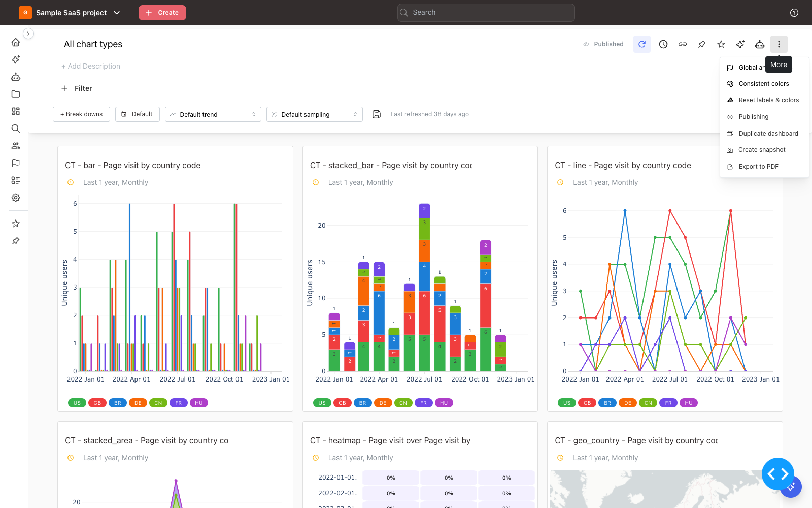Open the Default sampling dropdown
The image size is (812, 508).
point(315,114)
